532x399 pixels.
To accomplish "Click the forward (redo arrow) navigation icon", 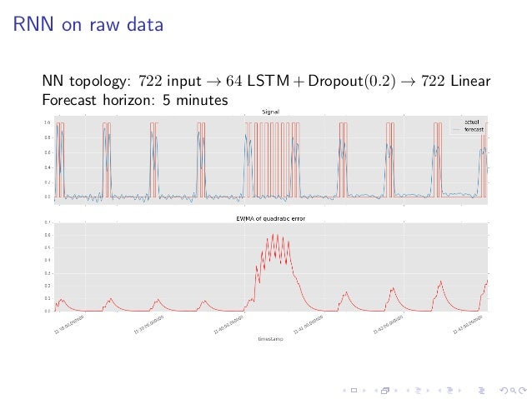I will pos(523,391).
